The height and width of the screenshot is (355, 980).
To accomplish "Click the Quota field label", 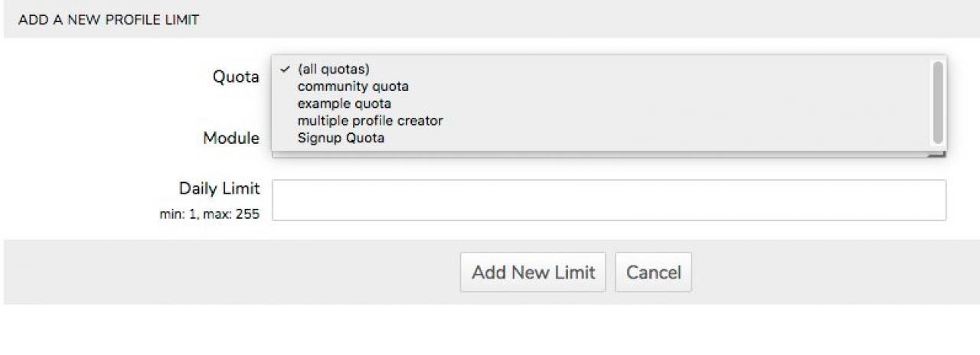I will pos(236,77).
